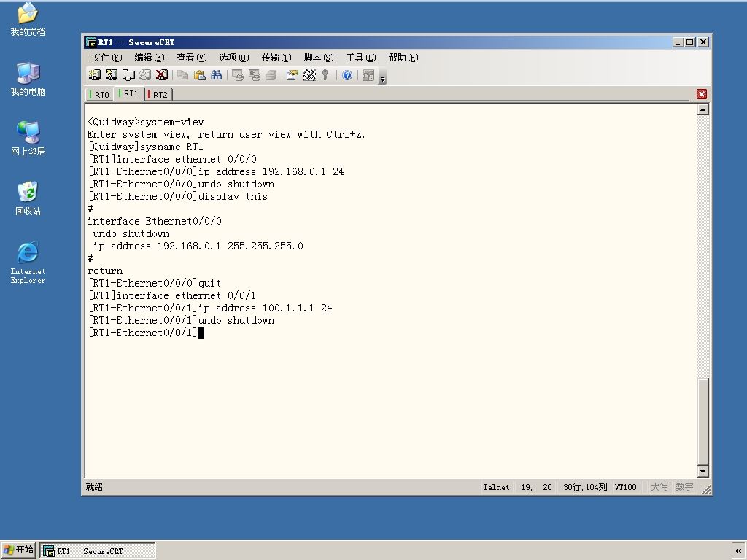The width and height of the screenshot is (747, 560).
Task: Select the RT1 session tab
Action: (129, 93)
